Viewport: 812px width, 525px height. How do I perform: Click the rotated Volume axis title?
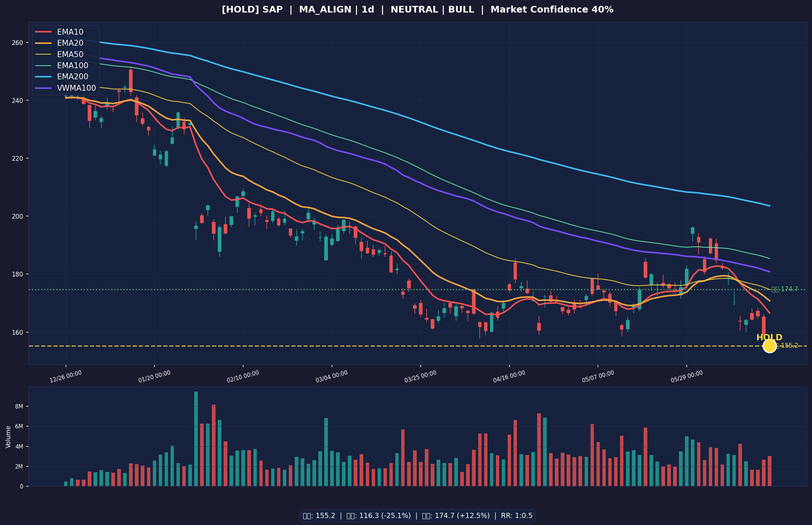[8, 437]
